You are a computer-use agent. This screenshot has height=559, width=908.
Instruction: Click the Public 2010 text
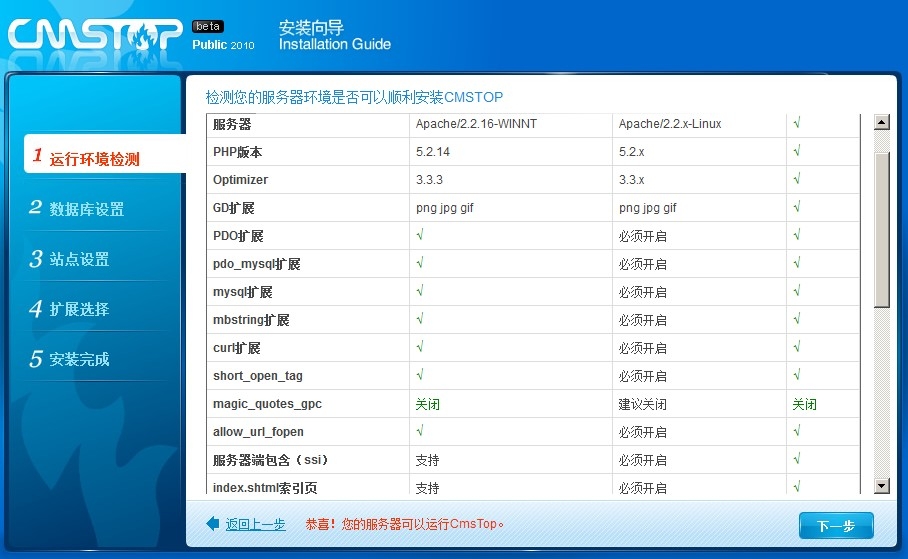(223, 45)
